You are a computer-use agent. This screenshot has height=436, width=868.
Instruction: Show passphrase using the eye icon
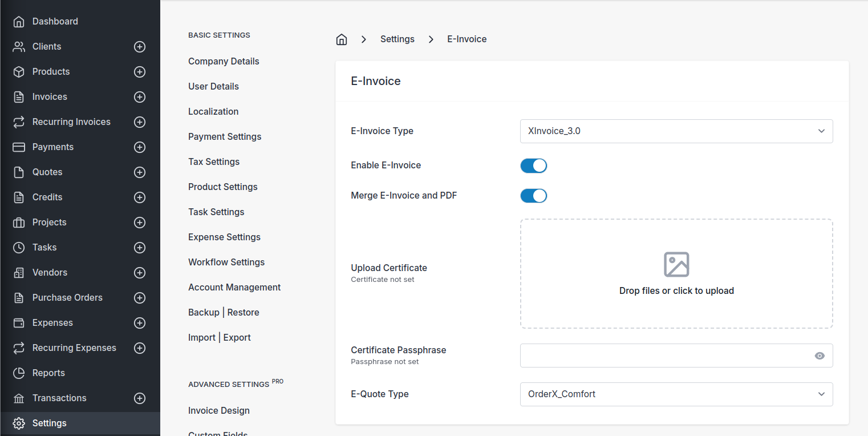pyautogui.click(x=820, y=356)
